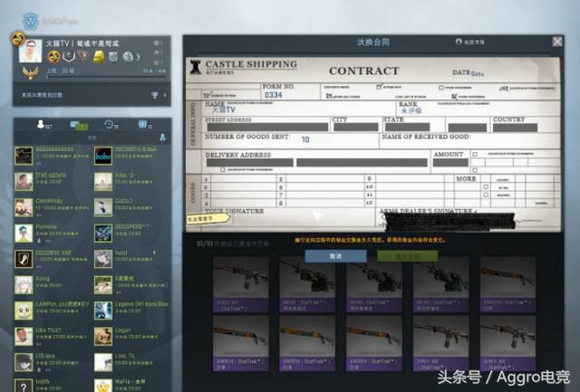Open the lobby teams tab
This screenshot has width=580, height=392.
click(x=145, y=125)
